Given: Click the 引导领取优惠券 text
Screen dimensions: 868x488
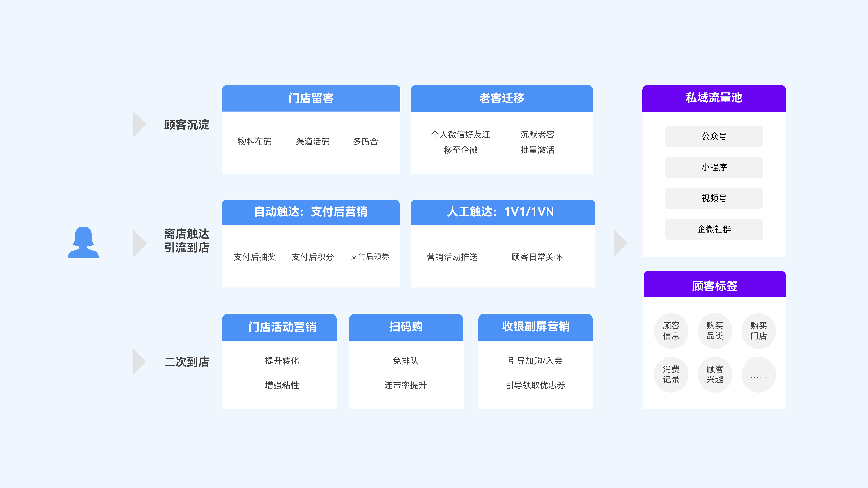Looking at the screenshot, I should (535, 385).
